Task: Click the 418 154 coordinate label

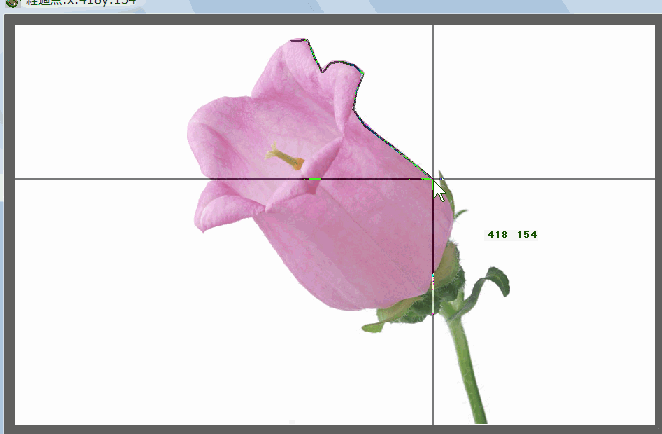Action: coord(512,235)
